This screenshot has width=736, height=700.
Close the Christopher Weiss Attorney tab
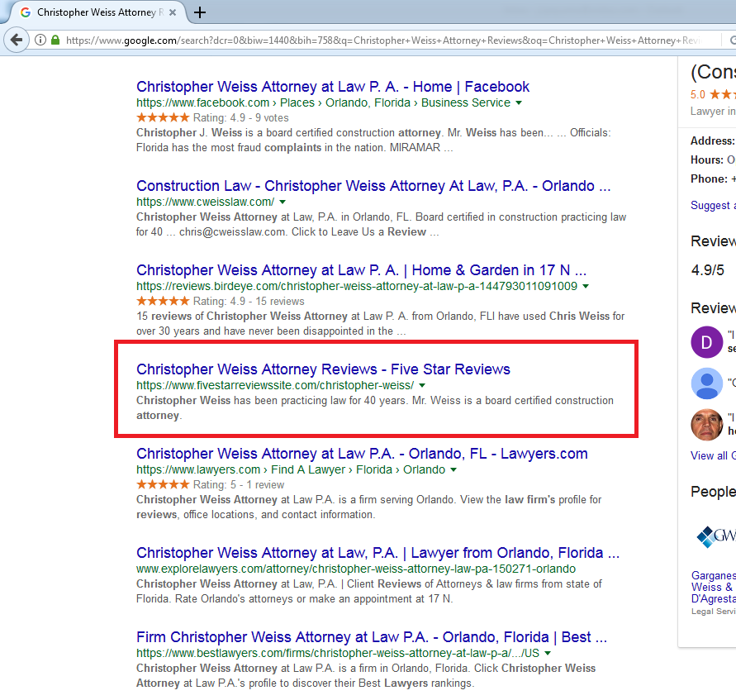pyautogui.click(x=173, y=12)
